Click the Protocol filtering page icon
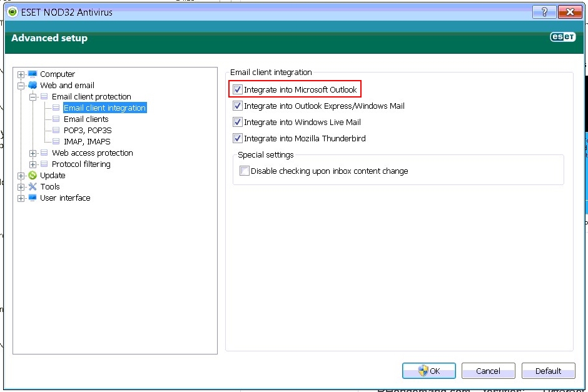 [44, 164]
